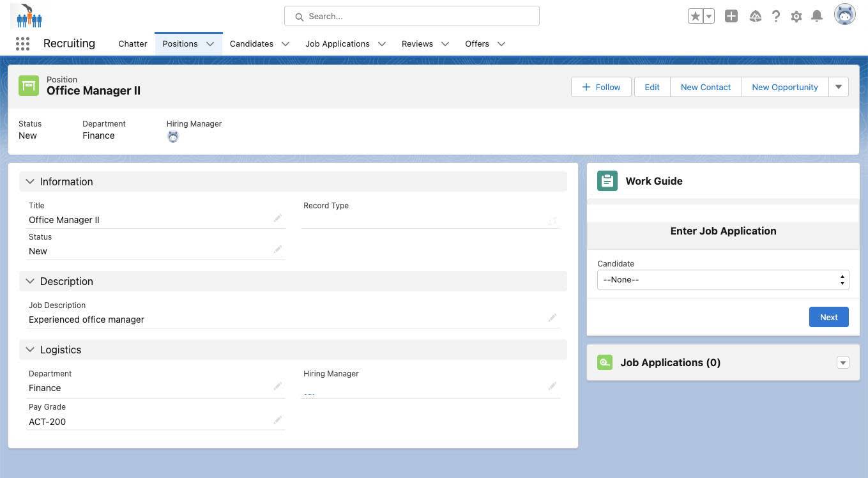
Task: Edit the Status field pencil icon
Action: point(278,249)
